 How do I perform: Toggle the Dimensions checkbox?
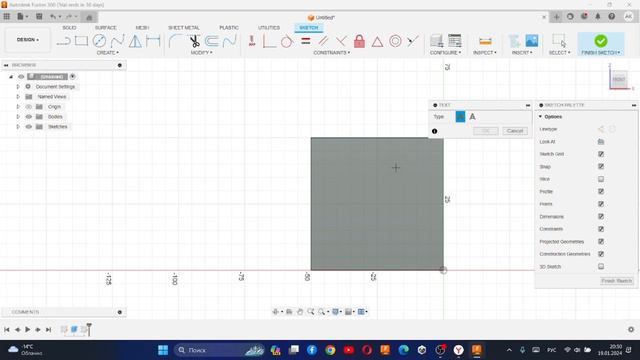click(x=601, y=216)
